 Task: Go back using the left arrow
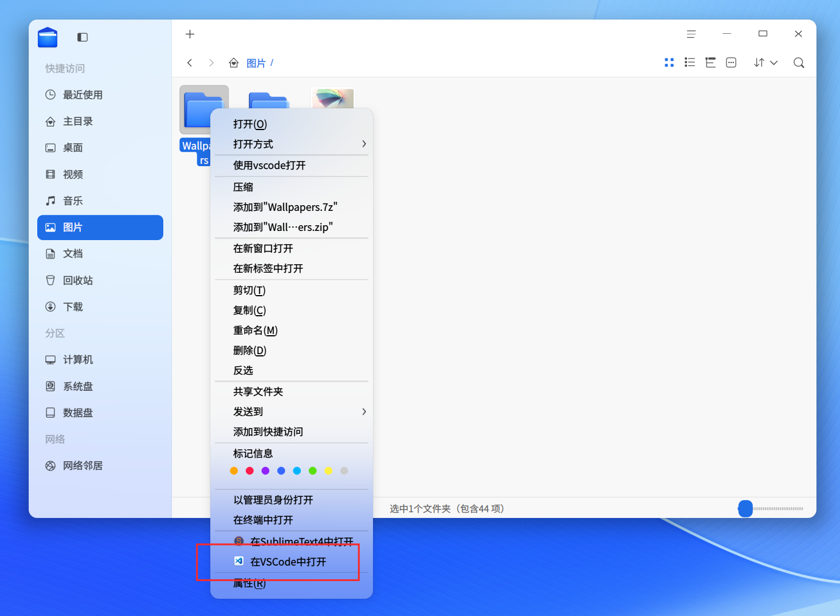(x=190, y=63)
